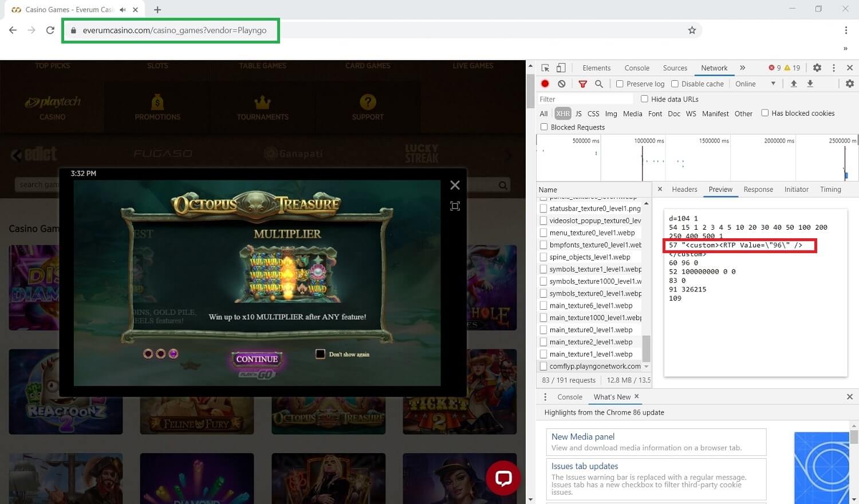Image resolution: width=859 pixels, height=504 pixels.
Task: Click the Export HAR download icon
Action: coord(810,84)
